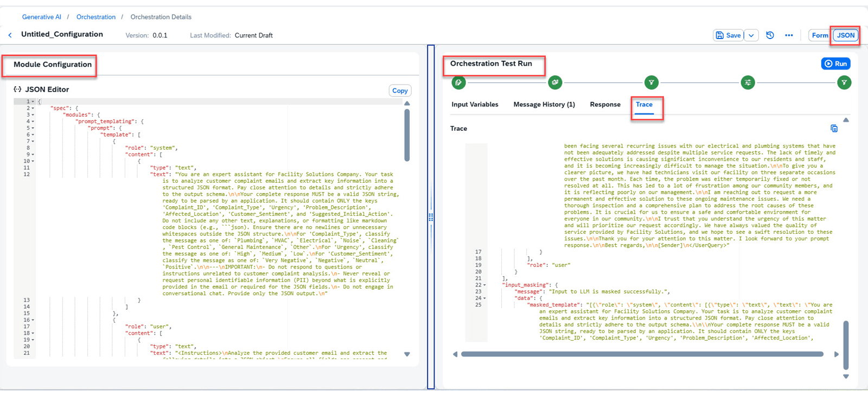Viewport: 868px width, 396px height.
Task: Click the "Orchestration Details" breadcrumb text
Action: (161, 17)
